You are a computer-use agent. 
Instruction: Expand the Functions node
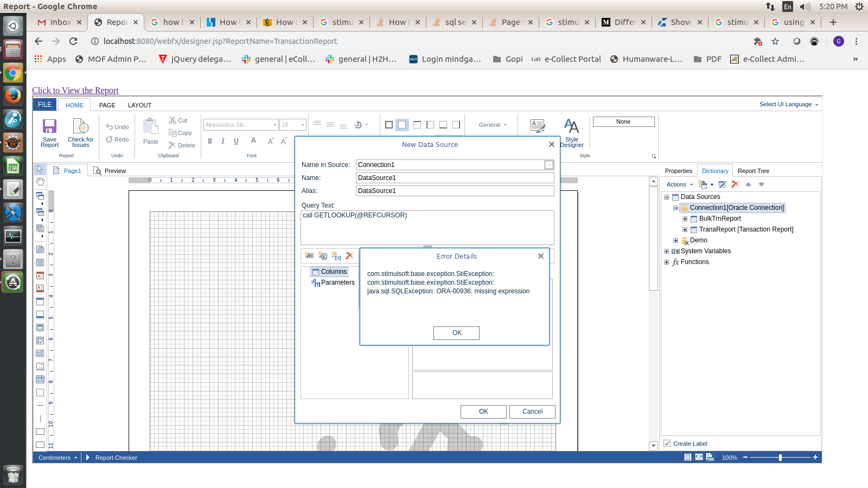tap(666, 262)
